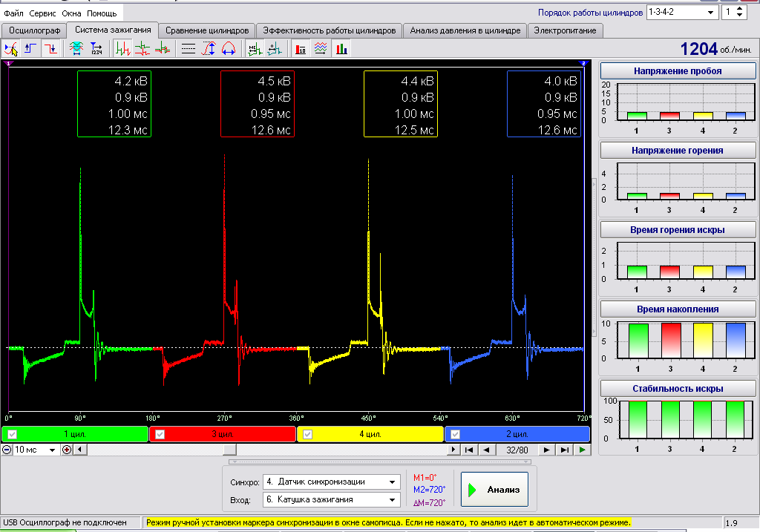This screenshot has width=760, height=532.
Task: Click the 1234 cylinder order icon
Action: click(x=96, y=49)
